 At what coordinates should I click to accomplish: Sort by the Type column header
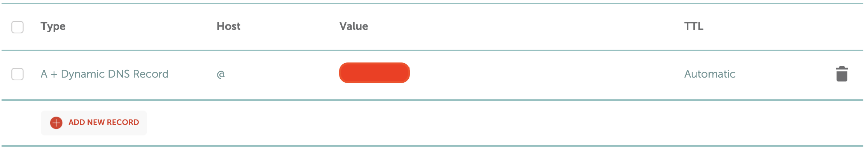[53, 26]
